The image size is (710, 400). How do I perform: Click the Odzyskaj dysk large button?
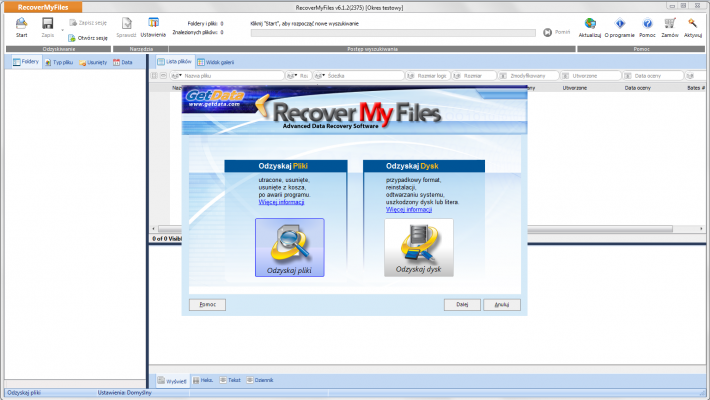coord(419,247)
